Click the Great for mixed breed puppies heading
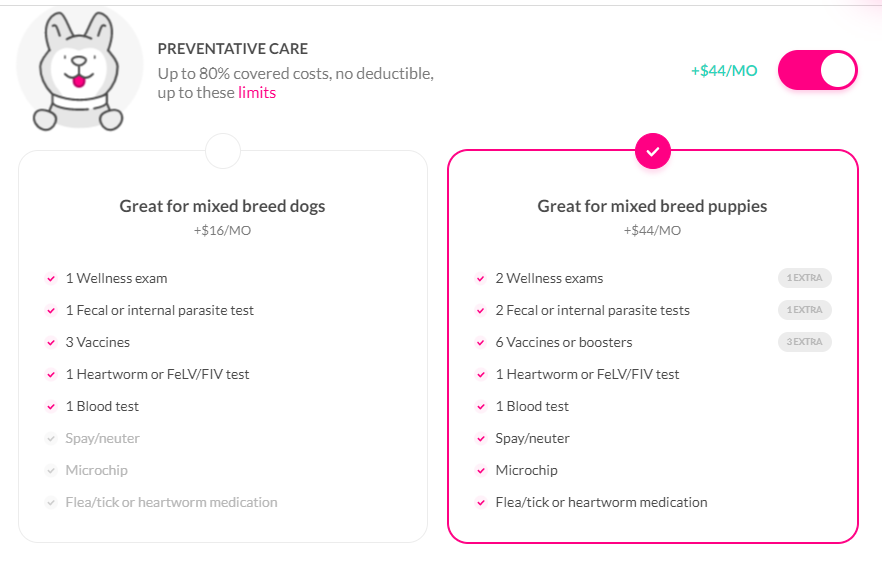 click(x=652, y=207)
